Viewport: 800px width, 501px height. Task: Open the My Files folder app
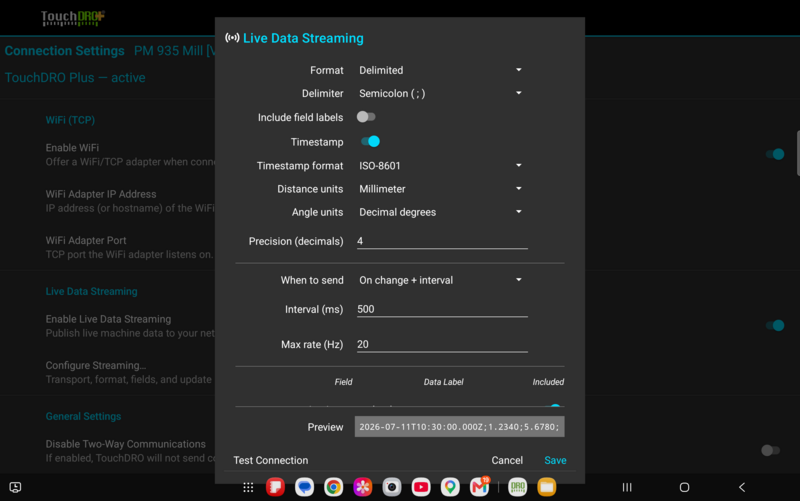pos(546,487)
